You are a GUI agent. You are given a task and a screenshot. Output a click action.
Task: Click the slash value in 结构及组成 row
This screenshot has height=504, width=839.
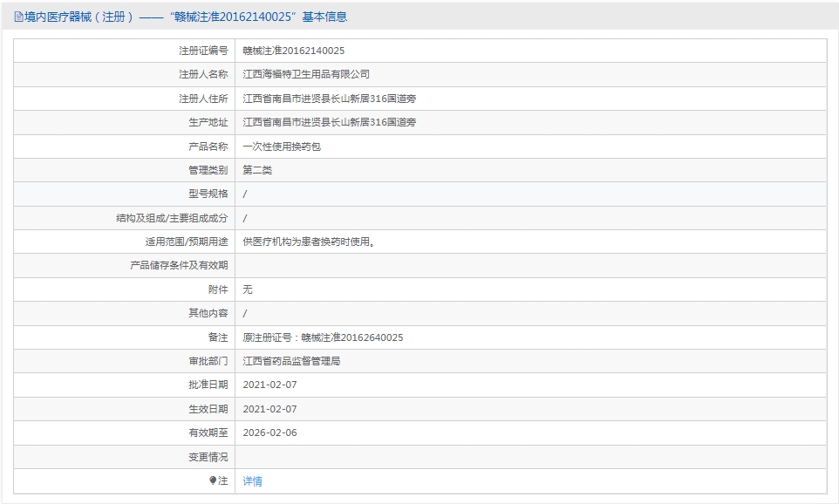coord(245,218)
